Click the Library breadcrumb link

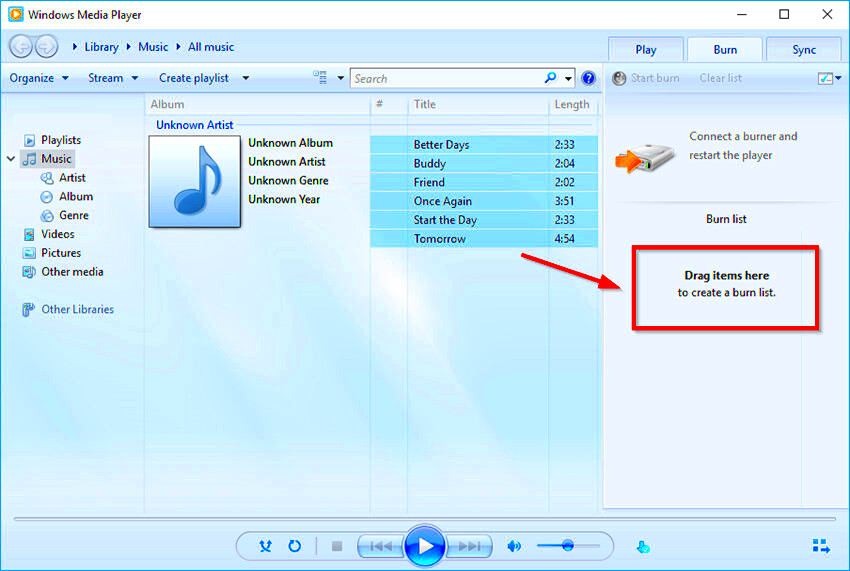[x=101, y=47]
